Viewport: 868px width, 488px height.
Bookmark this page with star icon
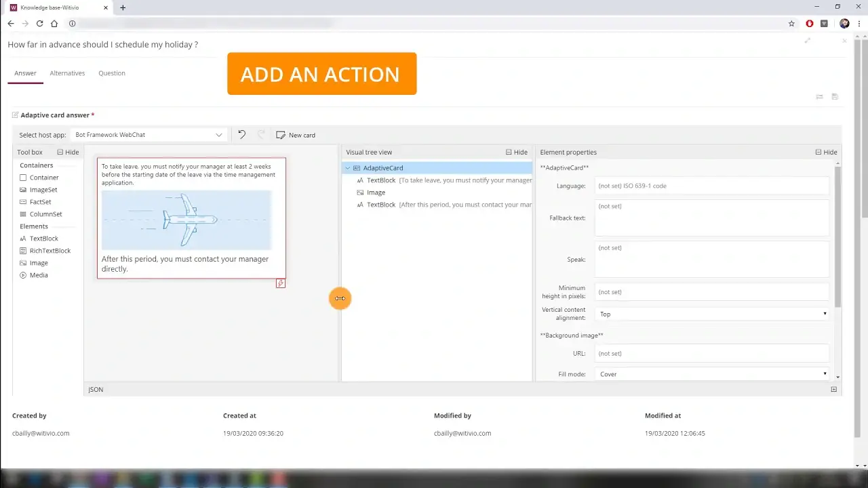[x=791, y=24]
